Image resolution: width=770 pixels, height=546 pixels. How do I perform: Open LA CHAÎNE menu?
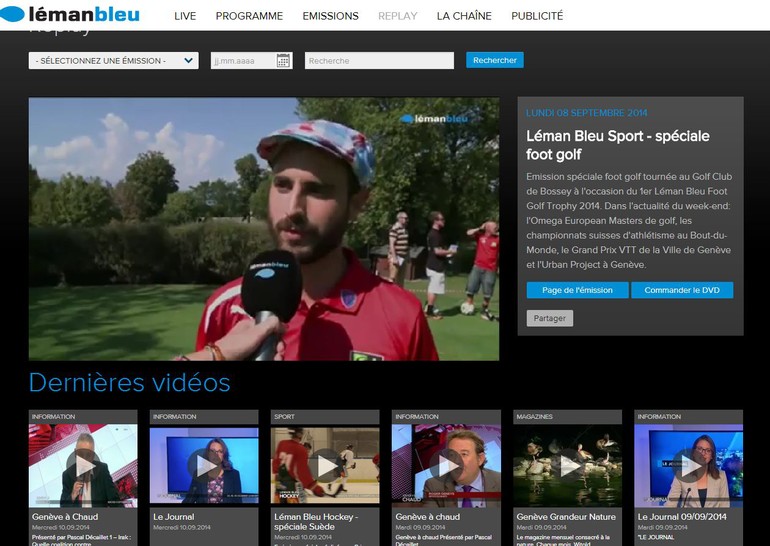pos(464,16)
